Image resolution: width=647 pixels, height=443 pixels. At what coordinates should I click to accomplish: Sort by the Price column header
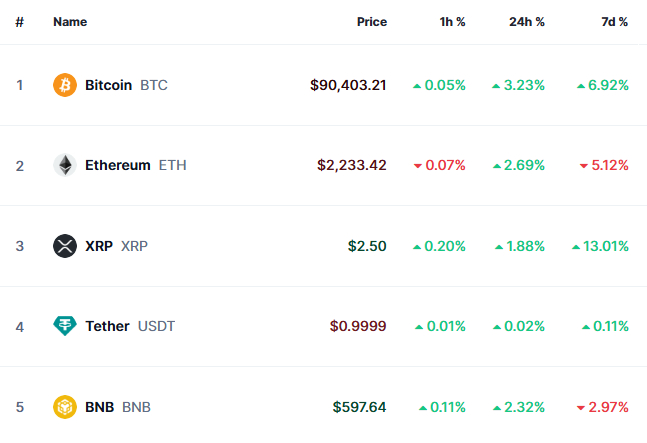click(372, 22)
